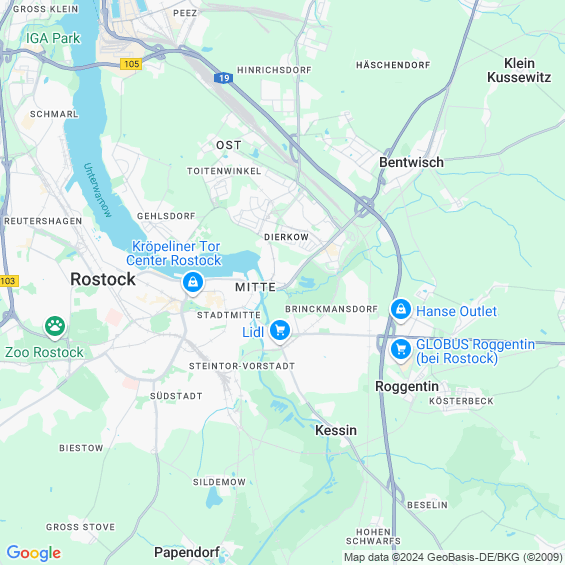The width and height of the screenshot is (565, 565).
Task: Open the Hanse Outlet shopping bag pin
Action: [400, 310]
